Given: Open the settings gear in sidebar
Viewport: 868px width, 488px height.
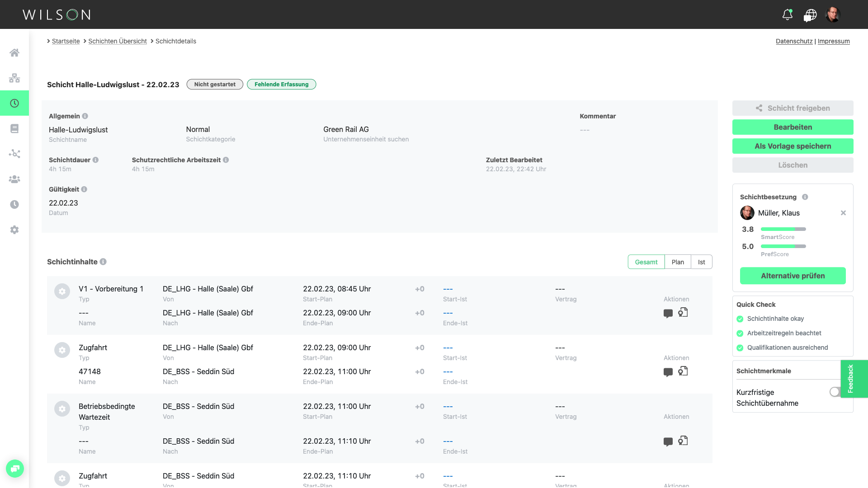Looking at the screenshot, I should pyautogui.click(x=14, y=230).
